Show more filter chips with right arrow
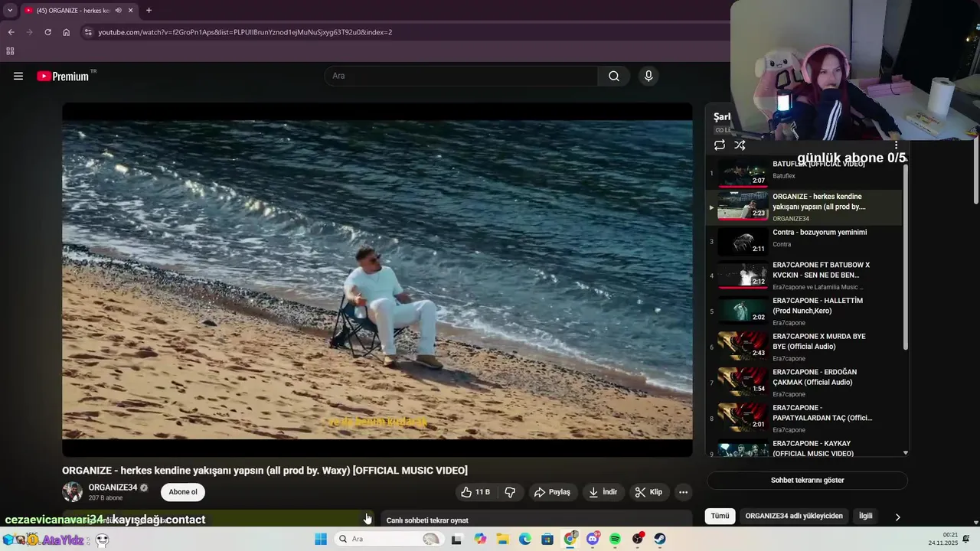980x551 pixels. (897, 517)
